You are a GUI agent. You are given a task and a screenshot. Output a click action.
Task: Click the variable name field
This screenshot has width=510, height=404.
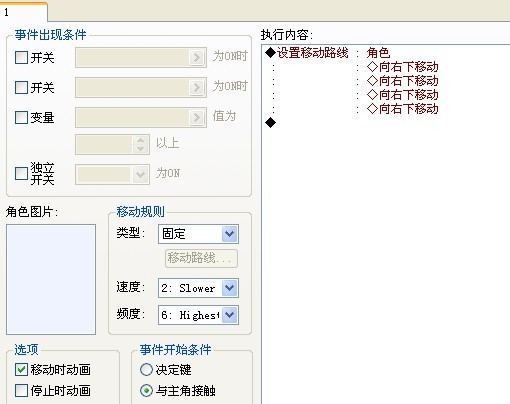(132, 117)
